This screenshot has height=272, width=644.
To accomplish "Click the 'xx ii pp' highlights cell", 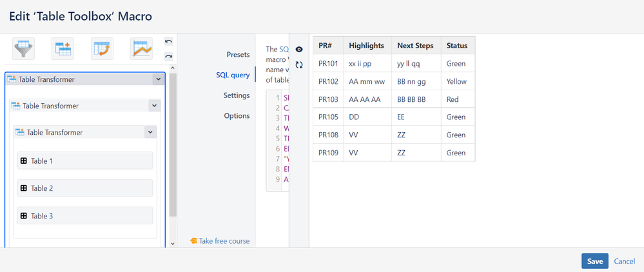I will [367, 64].
